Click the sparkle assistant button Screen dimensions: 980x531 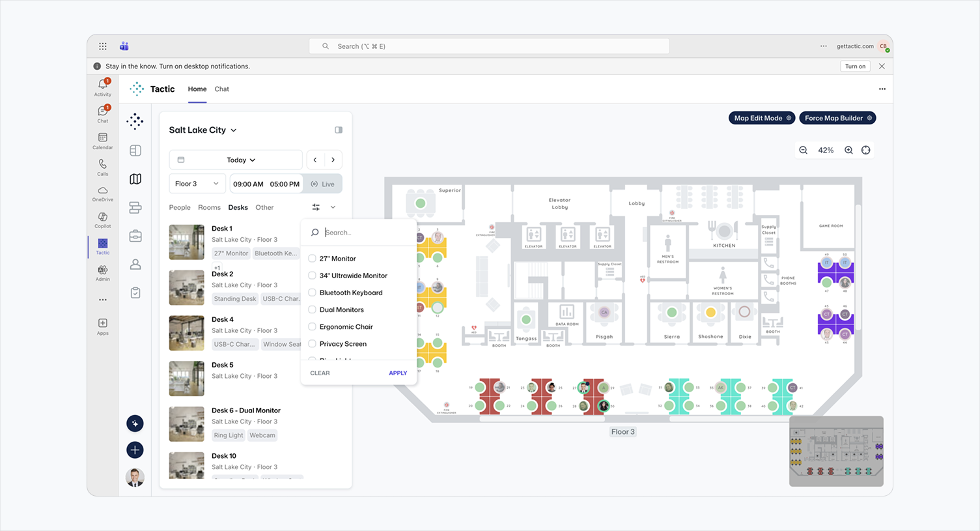tap(135, 423)
